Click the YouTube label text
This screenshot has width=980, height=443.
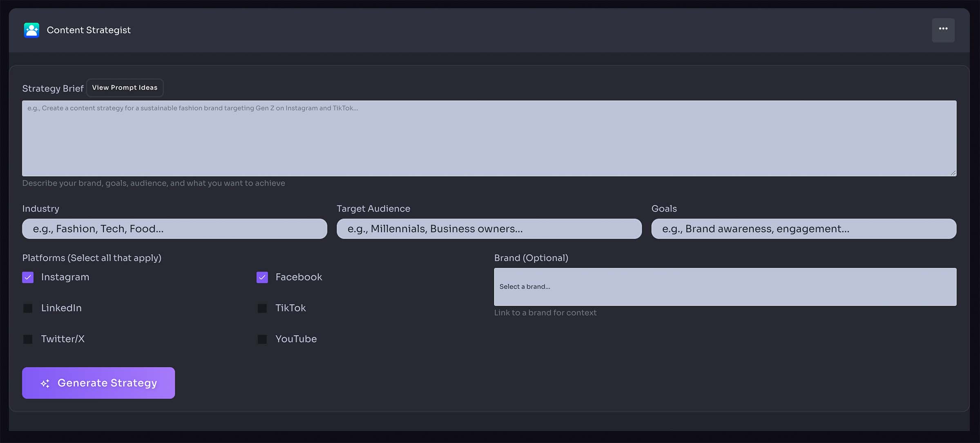296,339
